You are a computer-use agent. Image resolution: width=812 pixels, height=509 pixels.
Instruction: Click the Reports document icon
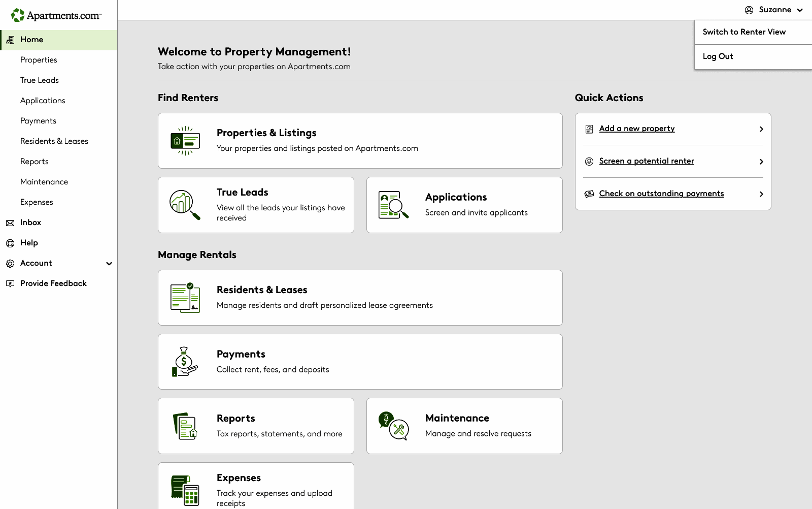click(185, 425)
